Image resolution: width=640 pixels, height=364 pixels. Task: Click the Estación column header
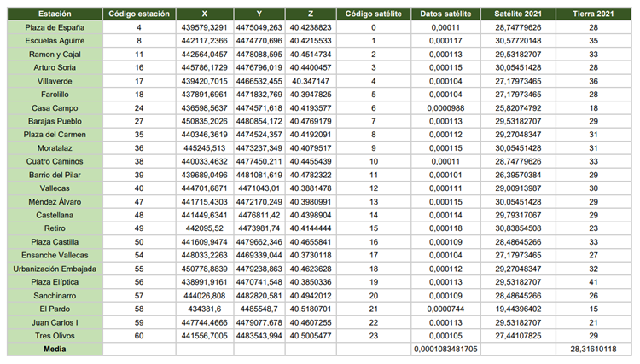click(x=54, y=14)
